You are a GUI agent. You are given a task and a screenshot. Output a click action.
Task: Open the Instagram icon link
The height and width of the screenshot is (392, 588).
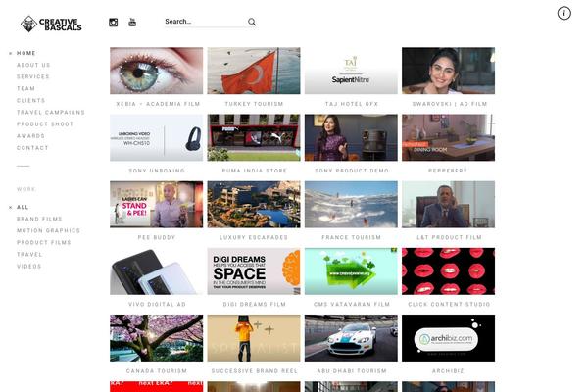(x=113, y=23)
